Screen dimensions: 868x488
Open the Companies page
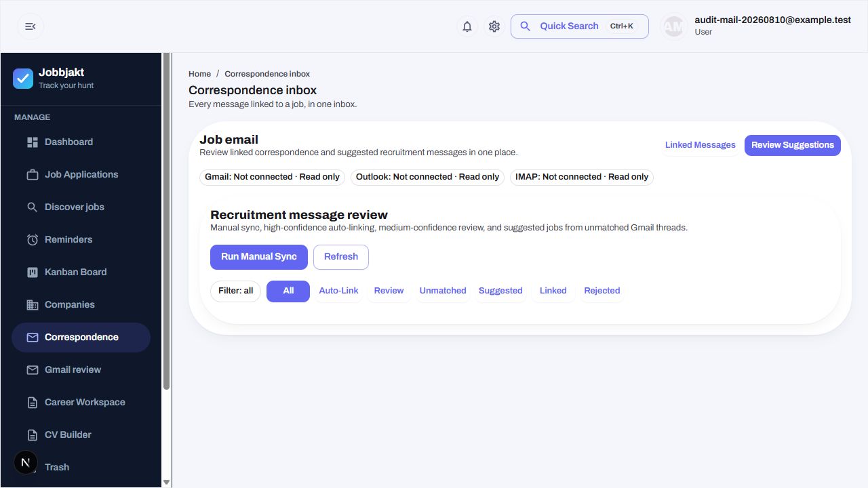click(81, 305)
